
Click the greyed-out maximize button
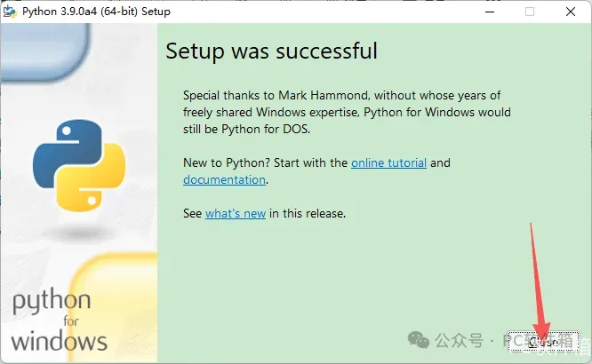tap(530, 12)
